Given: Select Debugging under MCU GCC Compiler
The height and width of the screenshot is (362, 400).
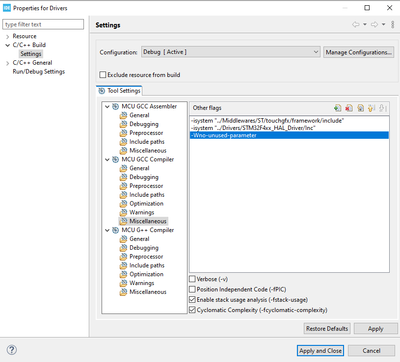Looking at the screenshot, I should (x=144, y=177).
